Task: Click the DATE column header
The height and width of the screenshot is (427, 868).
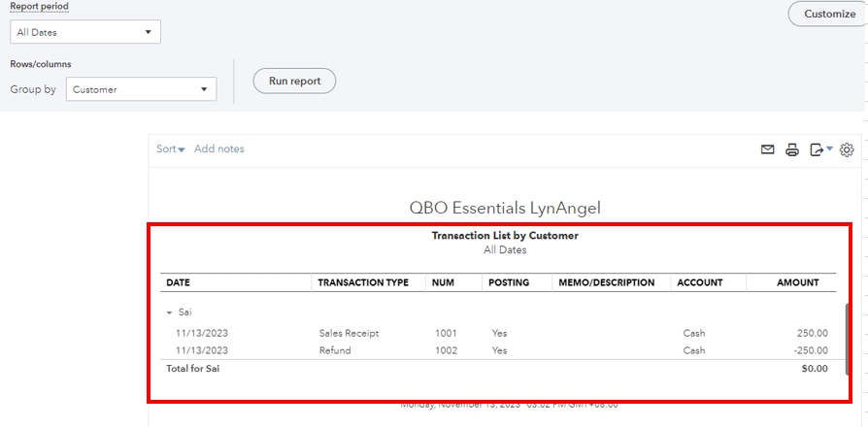Action: pos(179,282)
